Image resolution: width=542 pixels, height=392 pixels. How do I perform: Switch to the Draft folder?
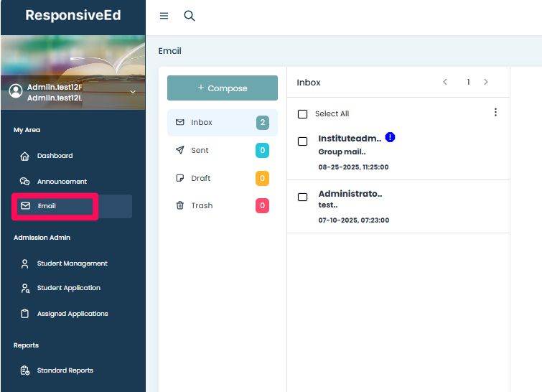(200, 178)
